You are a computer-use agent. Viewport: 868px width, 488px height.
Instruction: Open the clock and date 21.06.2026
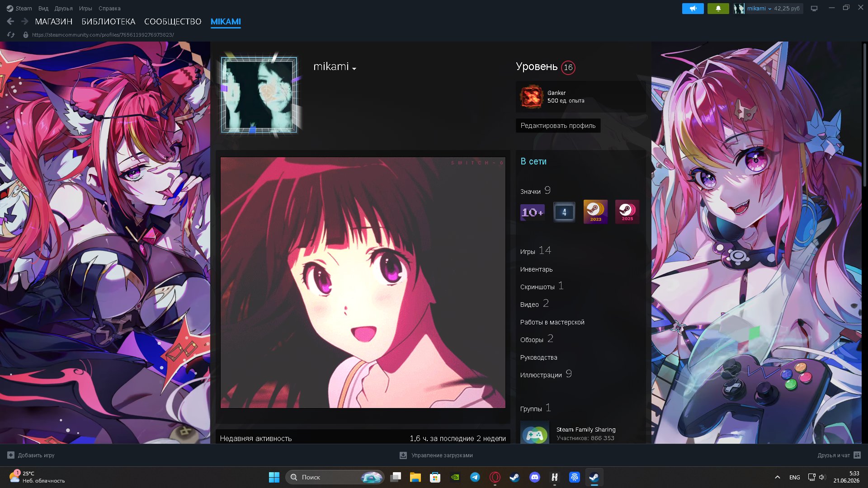tap(846, 477)
